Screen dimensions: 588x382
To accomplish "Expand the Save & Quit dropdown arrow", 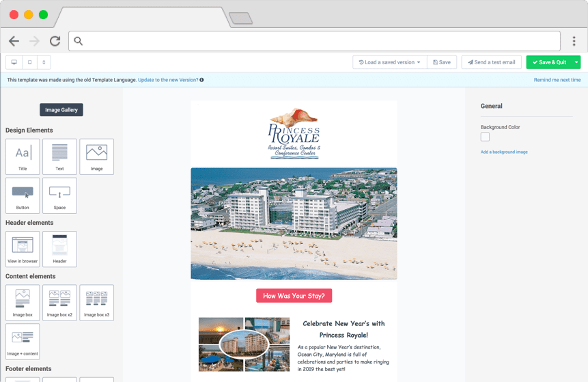I will click(x=576, y=62).
